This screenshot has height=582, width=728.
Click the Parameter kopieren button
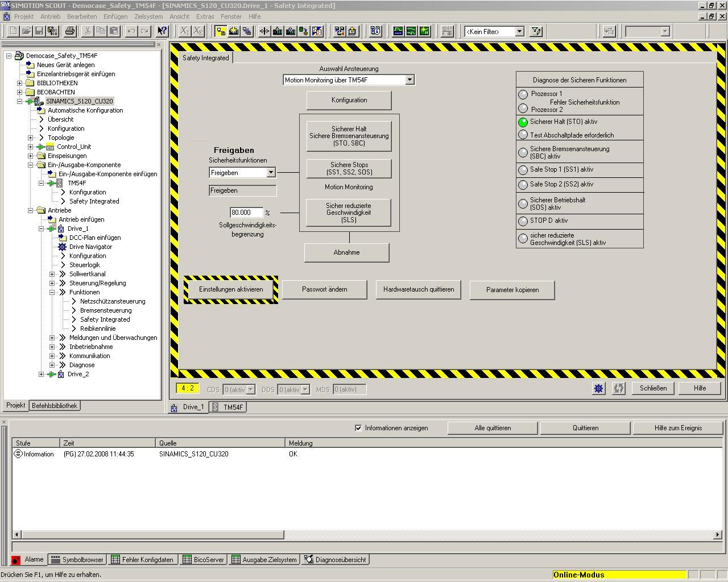pyautogui.click(x=512, y=290)
